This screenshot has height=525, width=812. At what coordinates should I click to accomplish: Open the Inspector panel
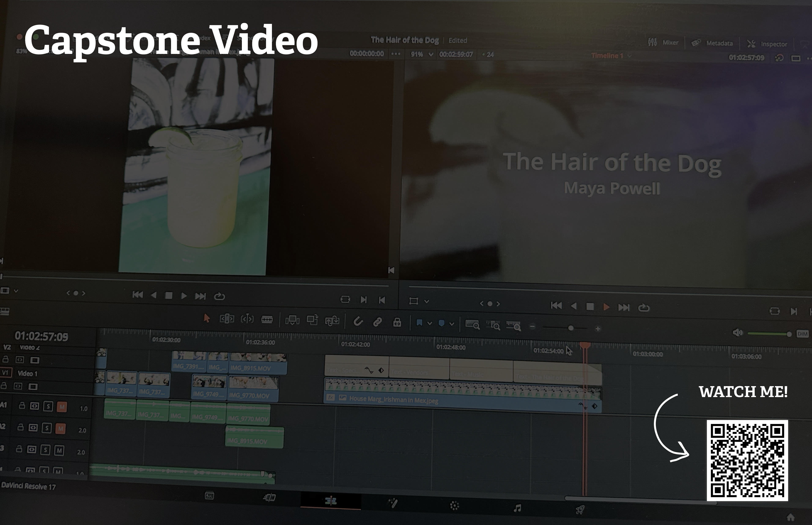pos(767,44)
